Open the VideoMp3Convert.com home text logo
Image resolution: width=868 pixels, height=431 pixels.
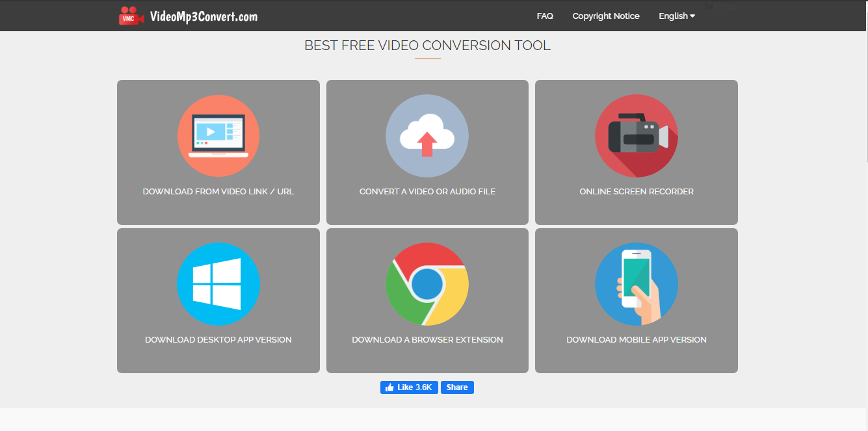click(204, 16)
